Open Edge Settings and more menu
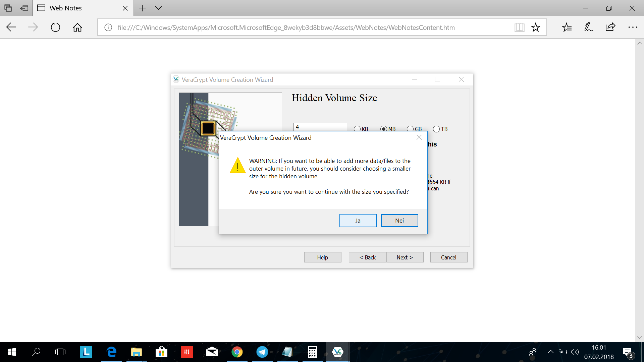 point(633,27)
